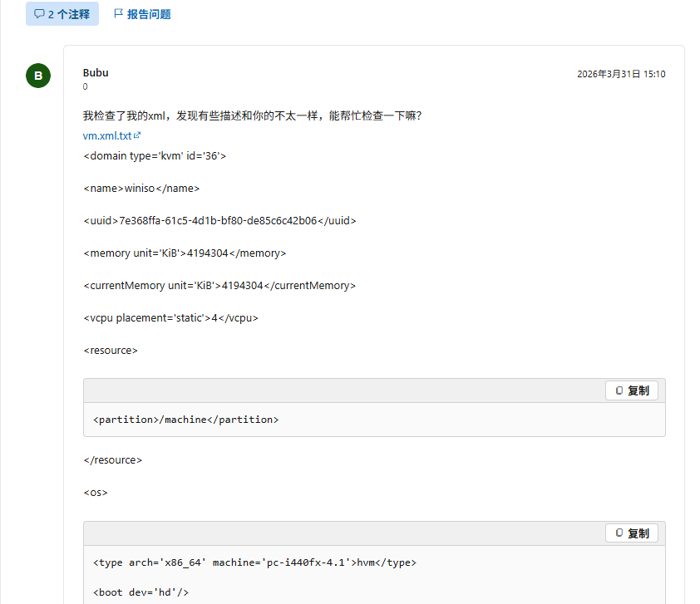The height and width of the screenshot is (604, 700).
Task: Copy the type arch code block with 复制
Action: coord(632,533)
